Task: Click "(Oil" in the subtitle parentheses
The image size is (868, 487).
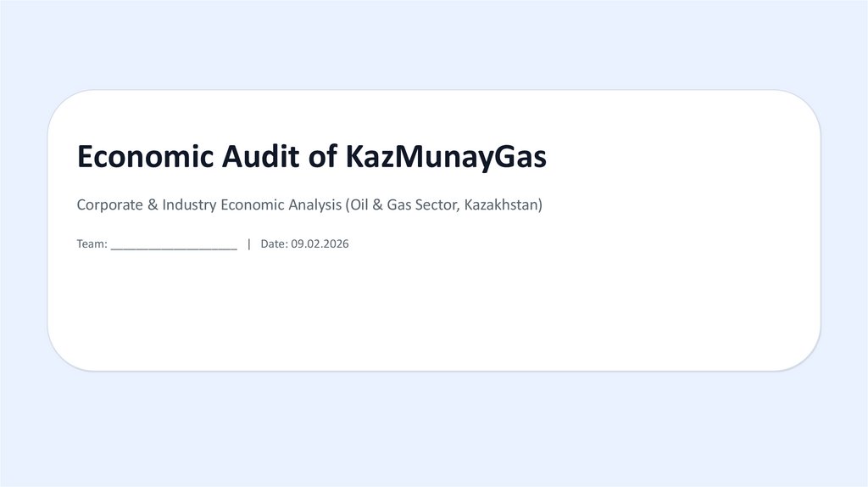Action: (360, 205)
